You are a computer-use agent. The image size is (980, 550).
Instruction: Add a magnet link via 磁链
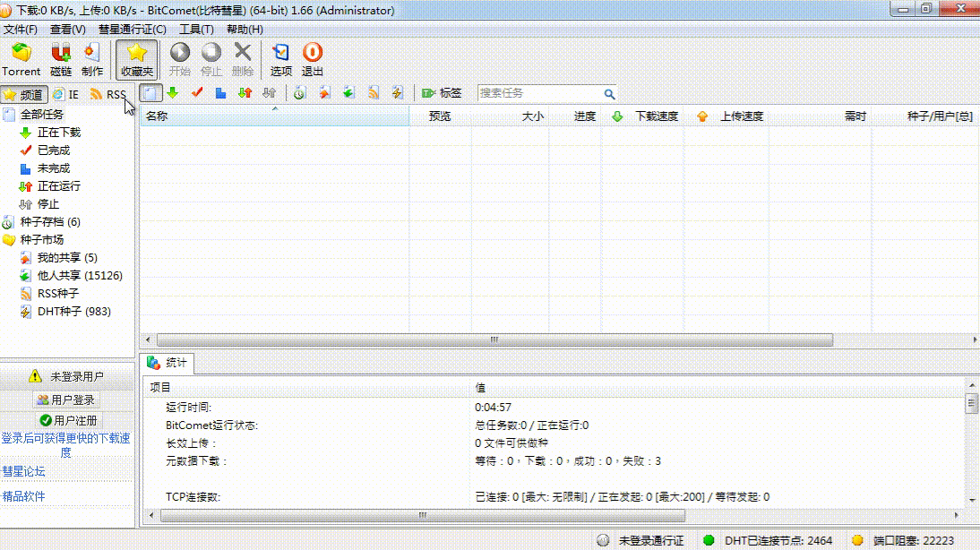pos(61,60)
